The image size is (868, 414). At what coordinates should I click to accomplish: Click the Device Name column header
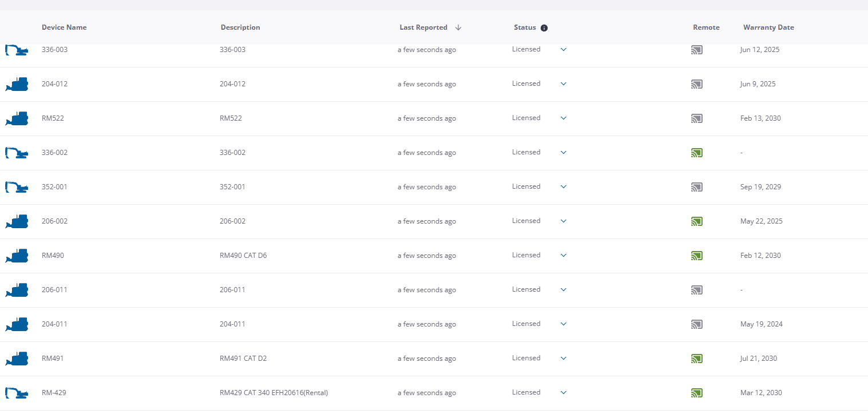(64, 27)
